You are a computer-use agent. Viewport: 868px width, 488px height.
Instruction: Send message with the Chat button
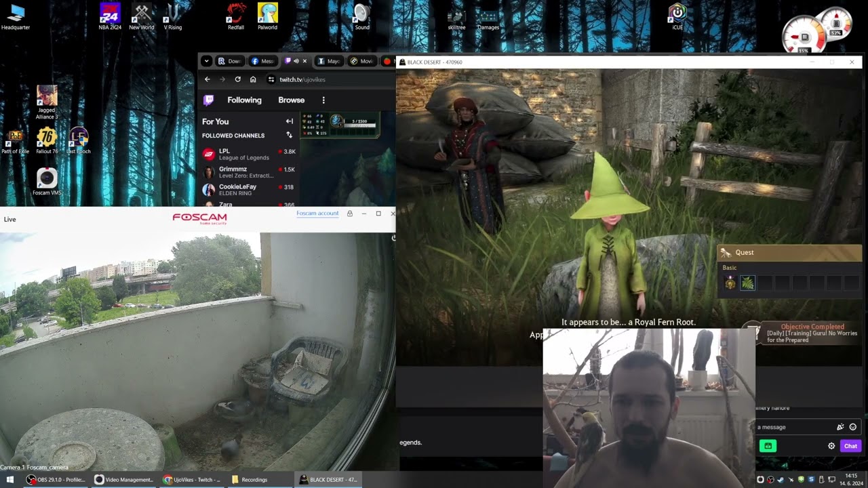tap(850, 446)
